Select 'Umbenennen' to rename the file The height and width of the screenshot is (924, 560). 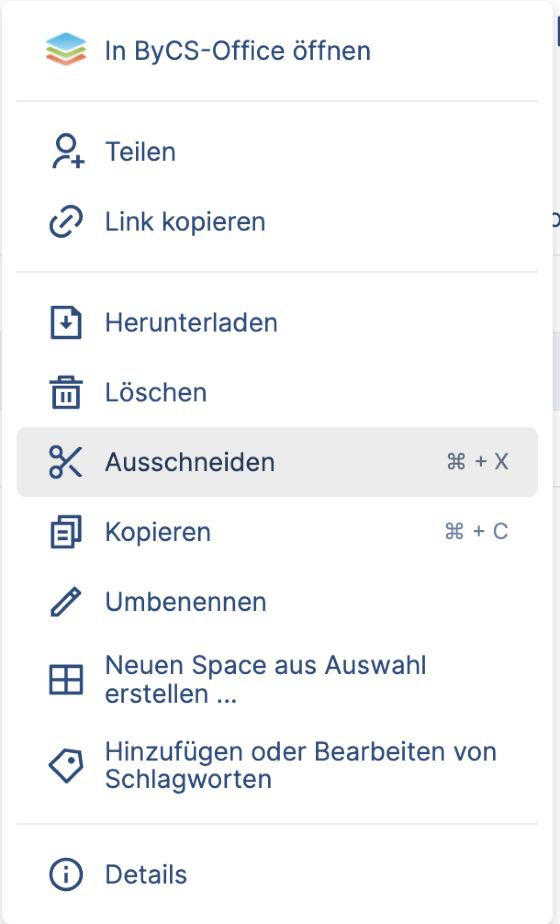[x=186, y=602]
